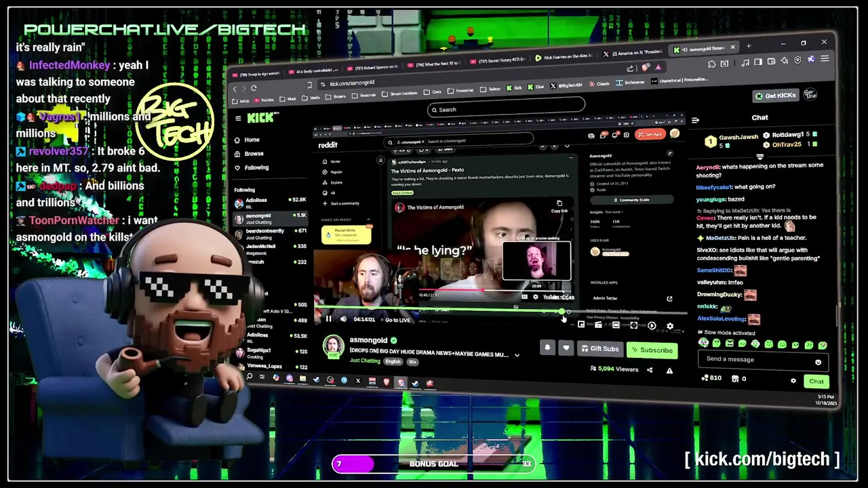This screenshot has width=868, height=488.
Task: Close the asmongold Stream tab
Action: 732,47
